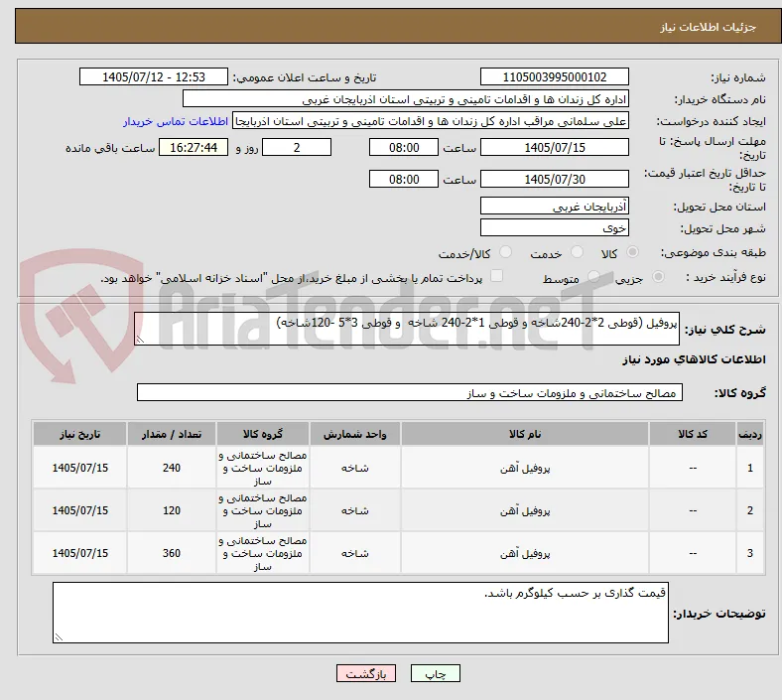Click the need date in row 3
Image resolution: width=782 pixels, height=700 pixels.
79,553
